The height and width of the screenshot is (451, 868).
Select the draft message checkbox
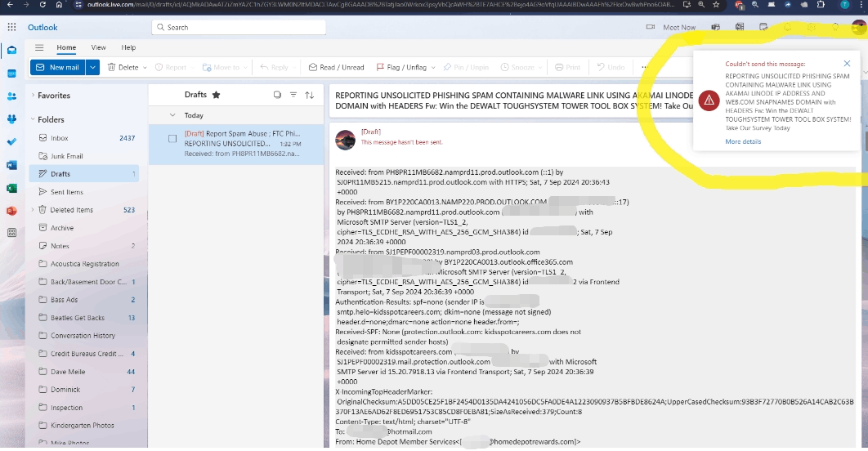point(172,139)
